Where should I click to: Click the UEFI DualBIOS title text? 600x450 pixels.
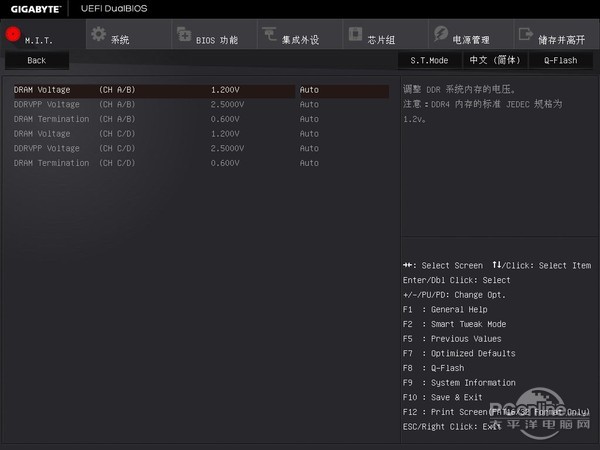[114, 8]
